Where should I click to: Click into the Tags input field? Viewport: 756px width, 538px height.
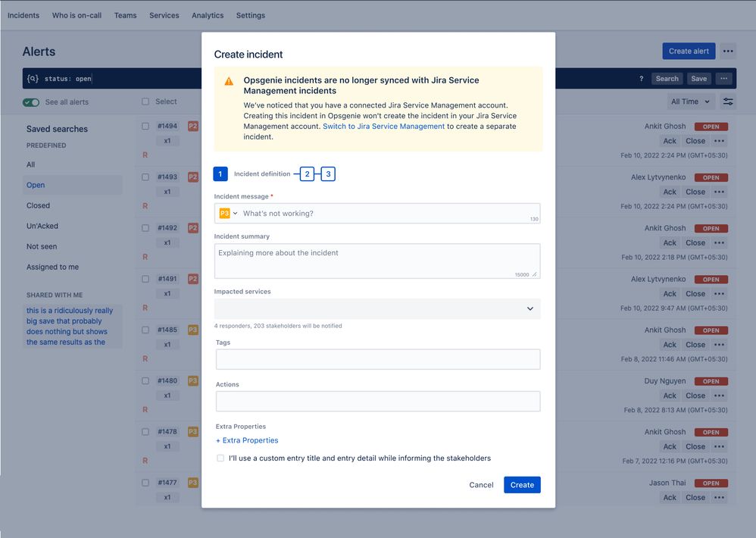378,360
